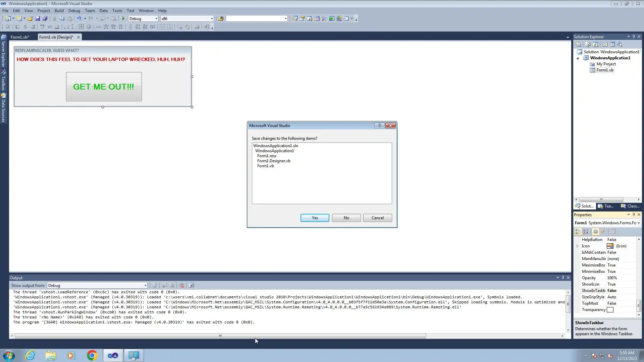Click View Class Diagram icon
Viewport: 644px width, 362px height.
pos(620,45)
